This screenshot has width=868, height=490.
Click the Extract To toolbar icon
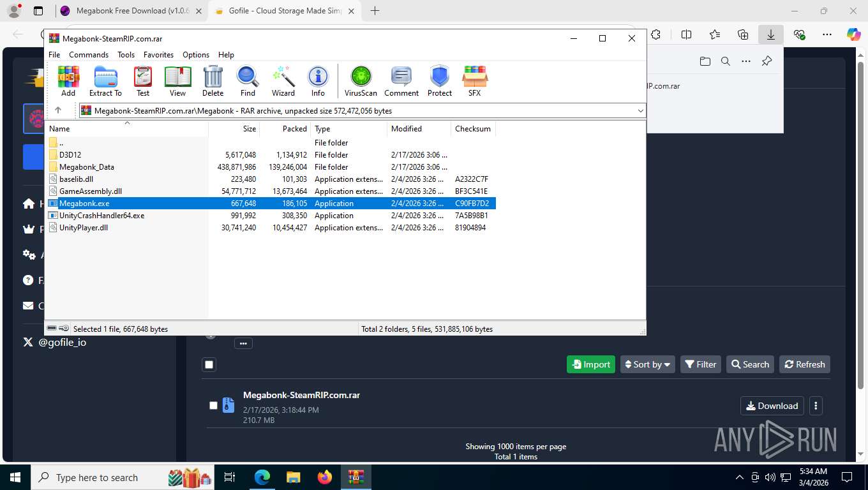coord(105,81)
